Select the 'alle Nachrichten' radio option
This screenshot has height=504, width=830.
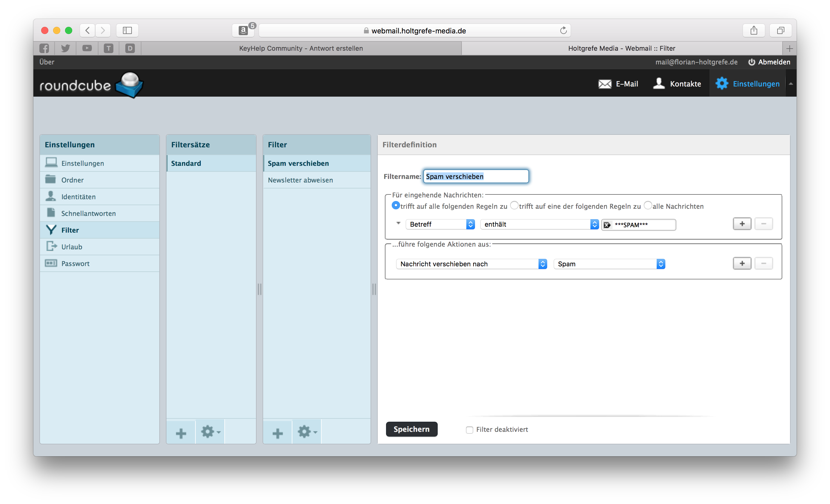[647, 205]
